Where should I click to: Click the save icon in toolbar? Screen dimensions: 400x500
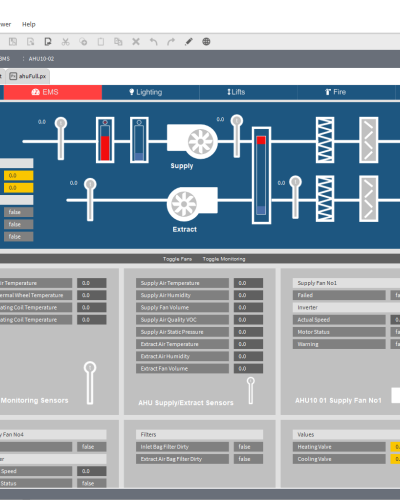tap(13, 42)
